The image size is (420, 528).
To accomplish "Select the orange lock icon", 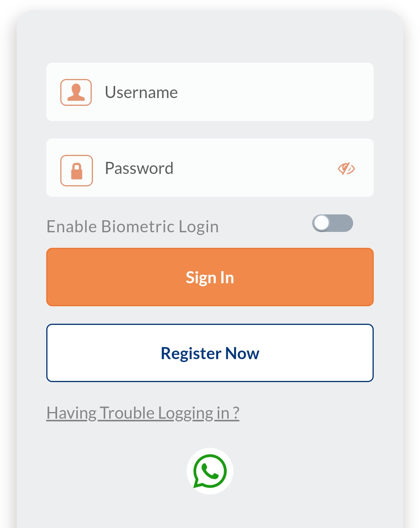I will click(77, 170).
